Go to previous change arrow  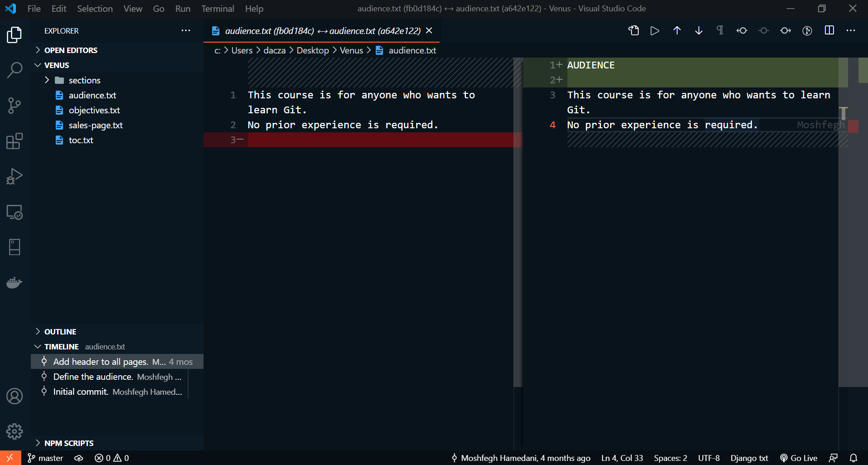click(x=677, y=31)
